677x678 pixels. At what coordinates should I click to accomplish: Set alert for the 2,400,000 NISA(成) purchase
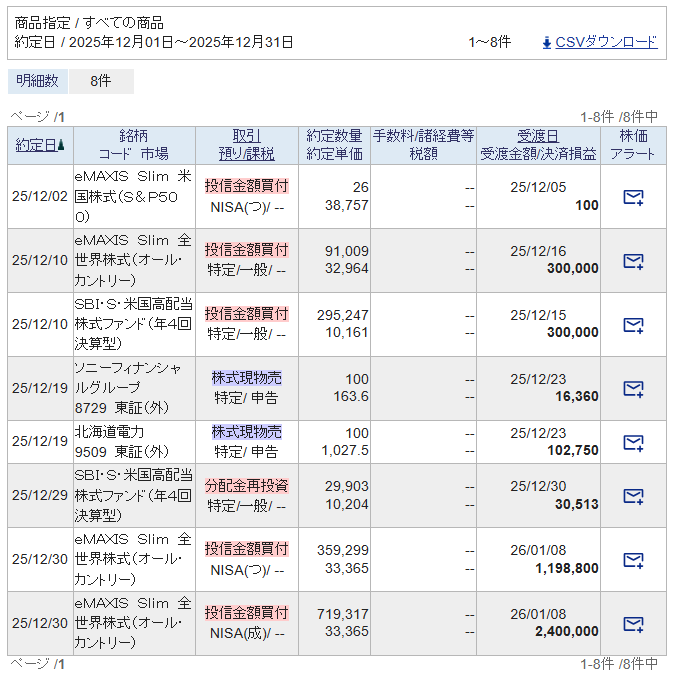pos(632,624)
